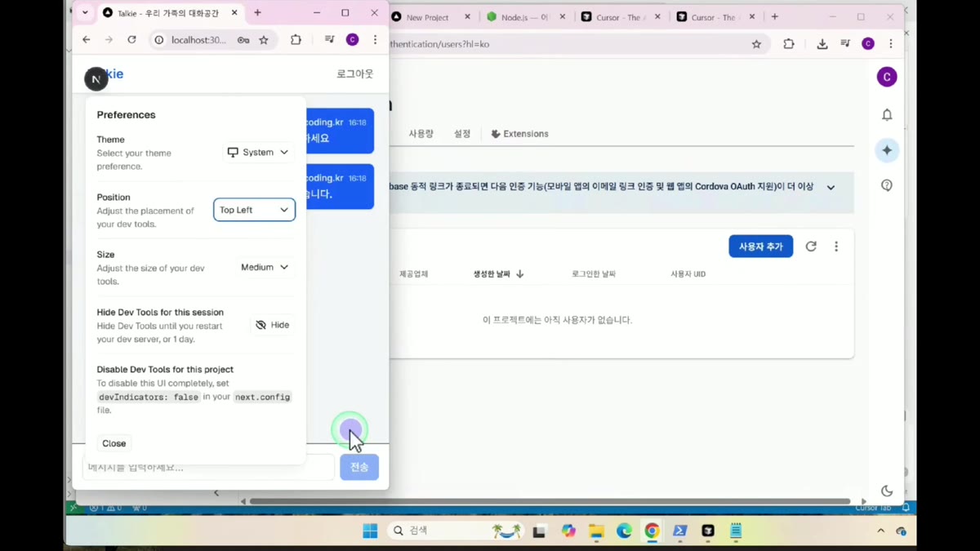980x551 pixels.
Task: Open Chrome three-dot menu in Talkie window
Action: tap(375, 39)
